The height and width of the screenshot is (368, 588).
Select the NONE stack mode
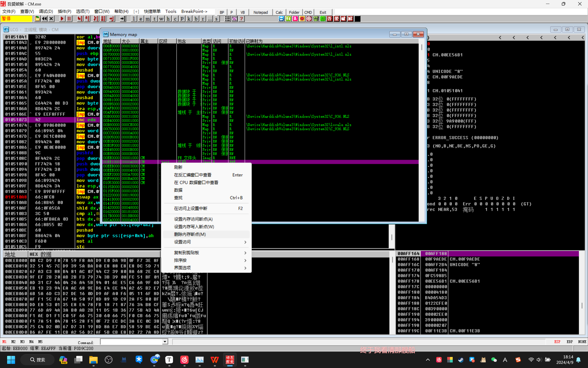click(x=582, y=342)
